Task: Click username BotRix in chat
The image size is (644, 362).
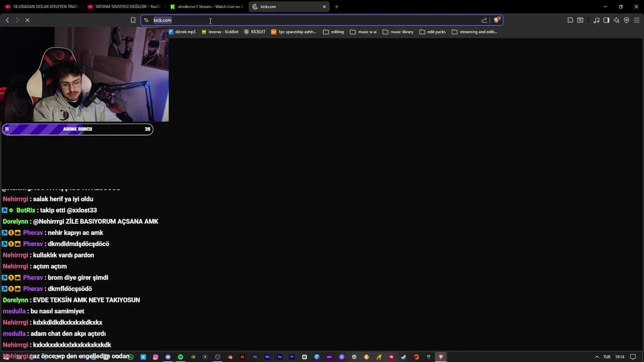Action: click(x=26, y=210)
